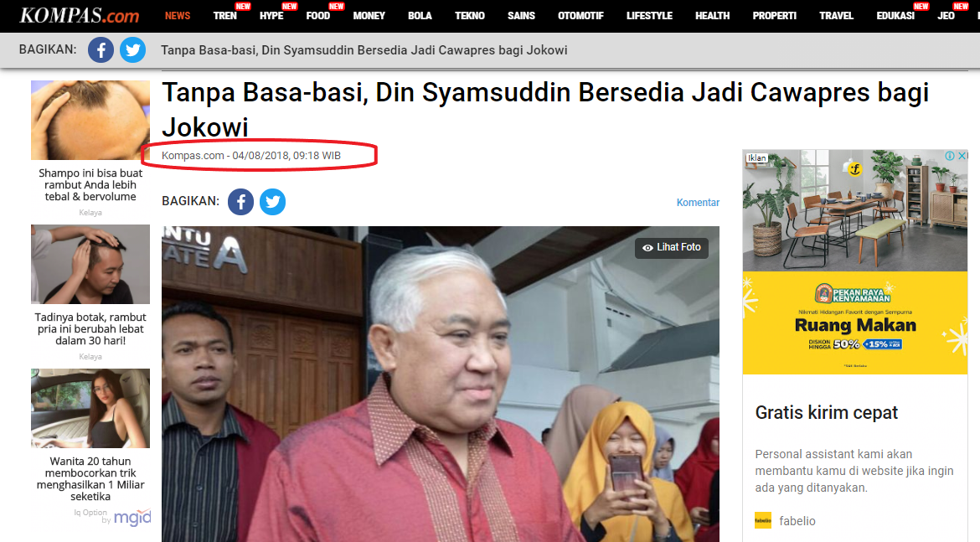Go to the TREN section
Image resolution: width=980 pixels, height=542 pixels.
pyautogui.click(x=225, y=16)
